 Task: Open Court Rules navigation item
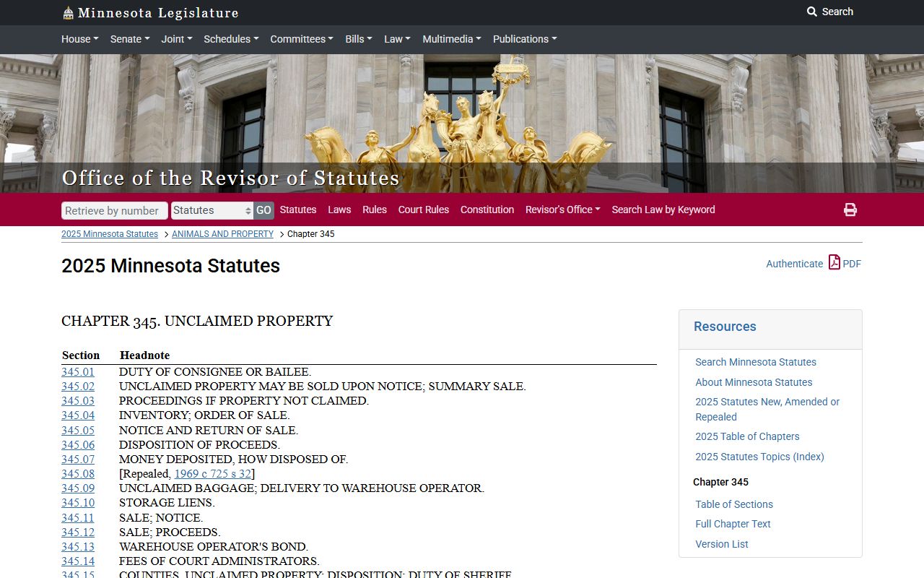424,210
